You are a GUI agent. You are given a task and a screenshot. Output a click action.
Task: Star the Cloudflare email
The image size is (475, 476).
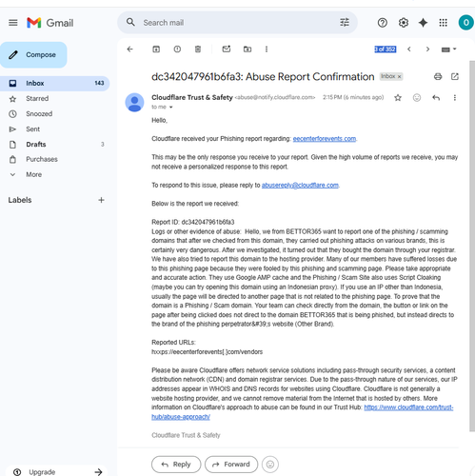[398, 98]
